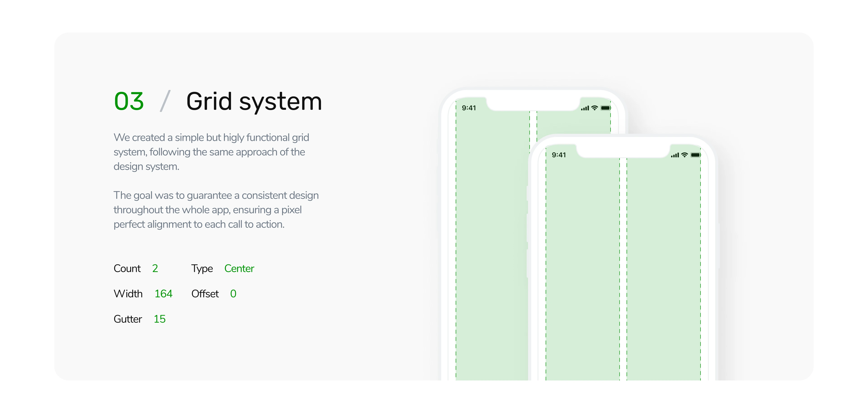Screen dimensions: 868x413
Task: Select the paragraph starting "We created a simple"
Action: pos(211,152)
